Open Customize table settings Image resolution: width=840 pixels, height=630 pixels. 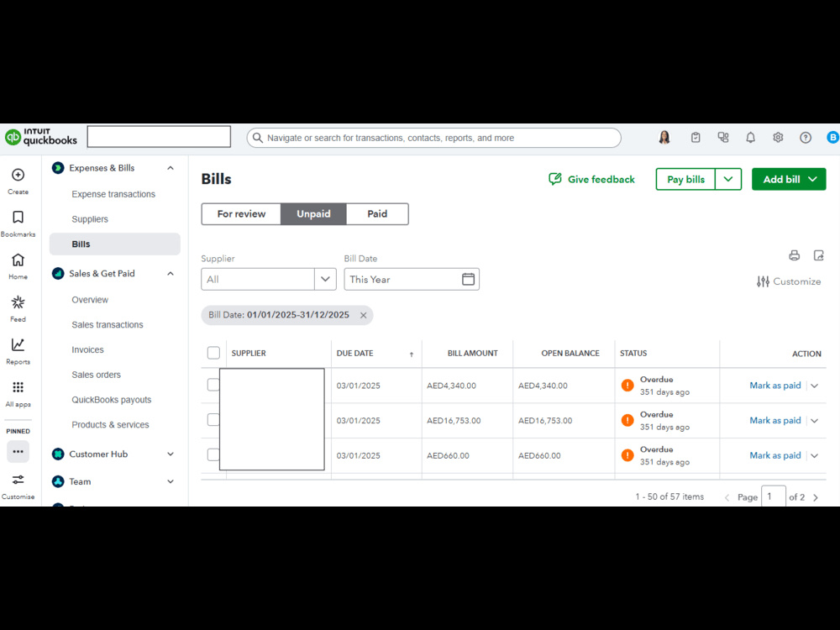click(x=789, y=281)
